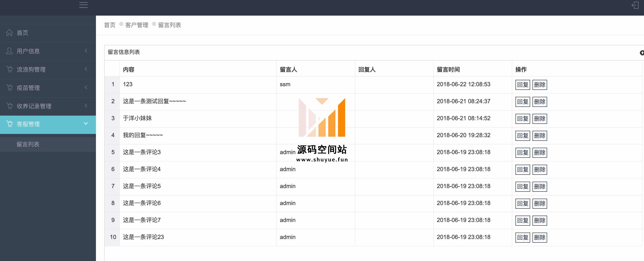
Task: Click the cart icon next to 客服管理
Action: coord(9,124)
